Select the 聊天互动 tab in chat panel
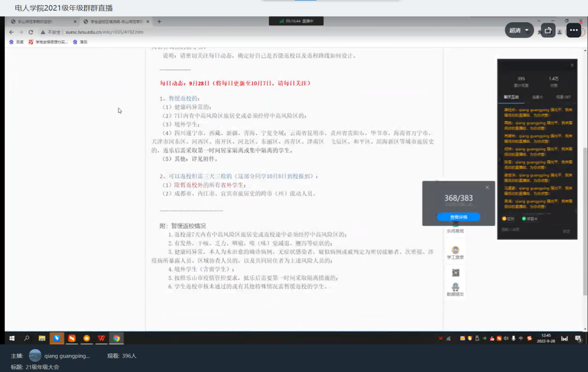The width and height of the screenshot is (588, 372). pos(512,97)
